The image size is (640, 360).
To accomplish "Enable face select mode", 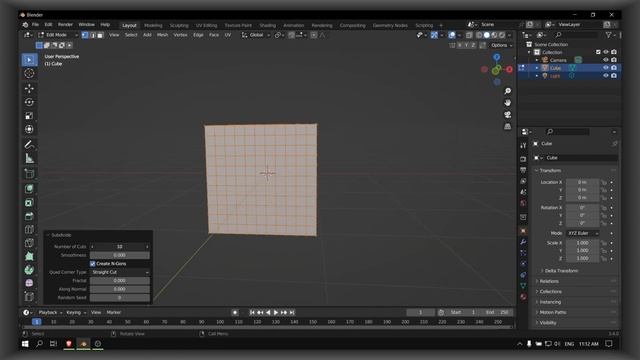I will [x=100, y=35].
